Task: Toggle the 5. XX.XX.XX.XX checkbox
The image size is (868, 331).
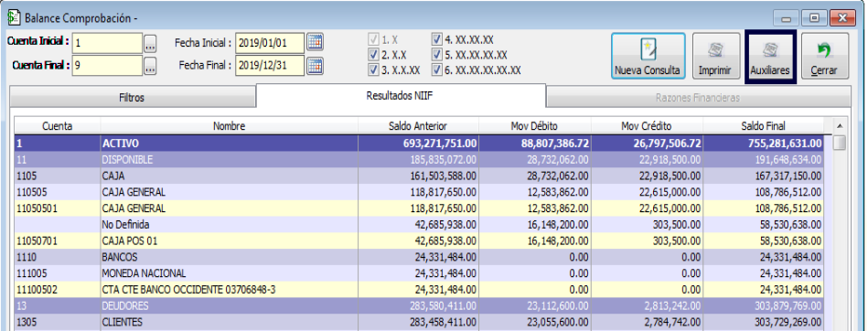Action: tap(437, 56)
